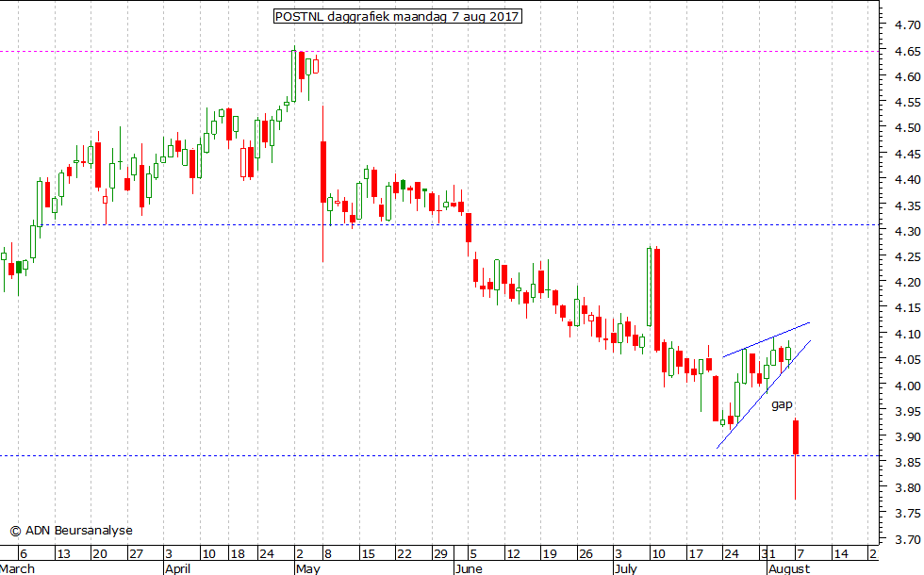Click the tall green candle near 10 July
The image size is (924, 575).
(650, 287)
